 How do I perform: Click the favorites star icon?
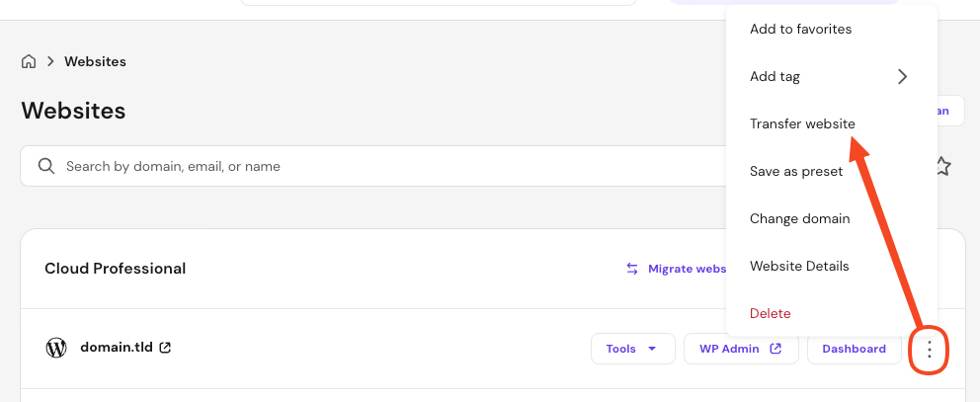point(942,166)
